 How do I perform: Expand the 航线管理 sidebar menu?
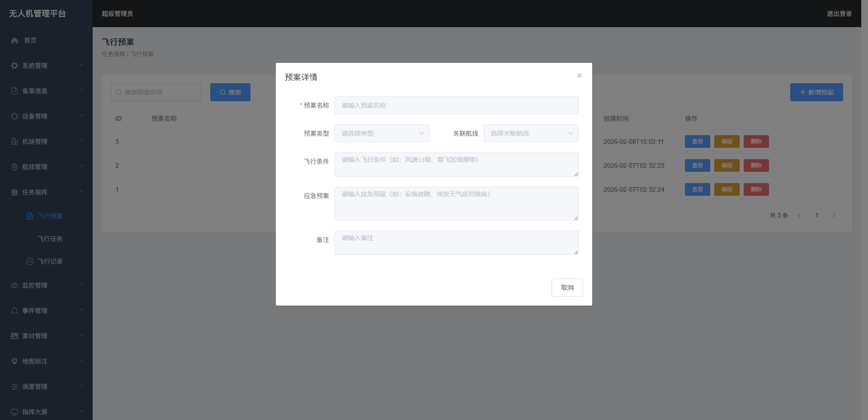46,167
